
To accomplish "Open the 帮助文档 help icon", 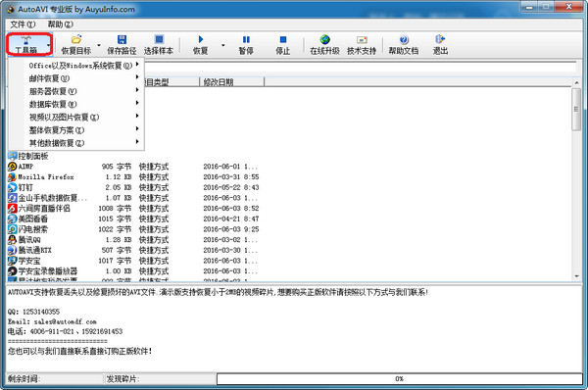I will click(404, 39).
